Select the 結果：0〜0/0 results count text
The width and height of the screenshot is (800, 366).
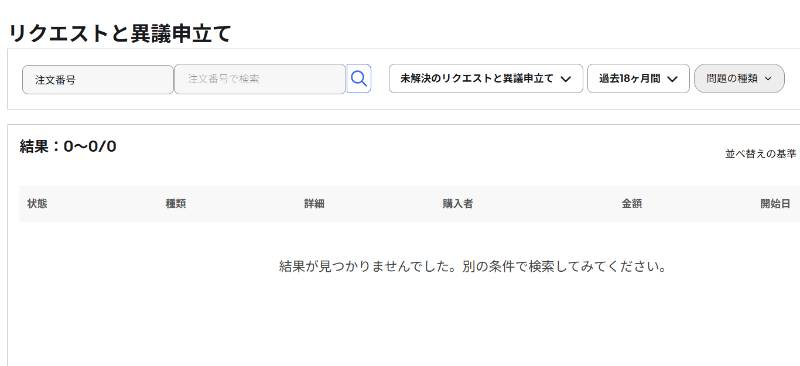coord(68,147)
